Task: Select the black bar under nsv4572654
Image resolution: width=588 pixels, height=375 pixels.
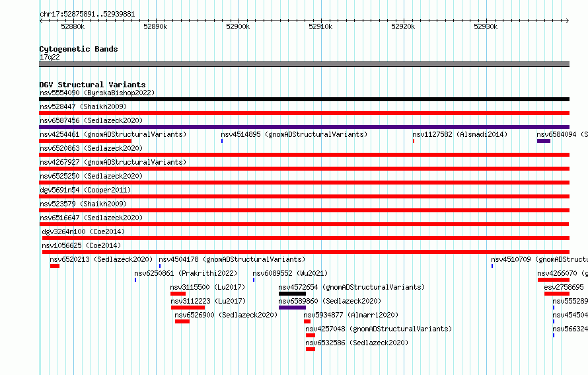Action: (x=292, y=294)
